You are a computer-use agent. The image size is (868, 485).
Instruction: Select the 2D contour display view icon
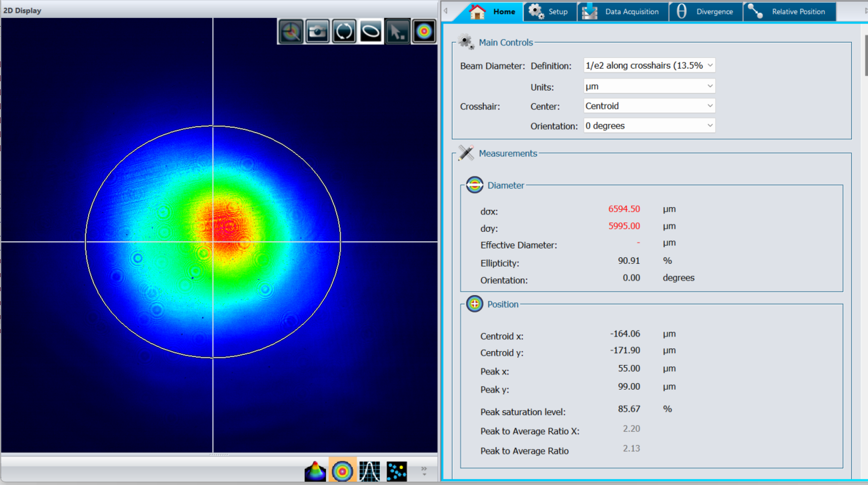click(x=343, y=471)
